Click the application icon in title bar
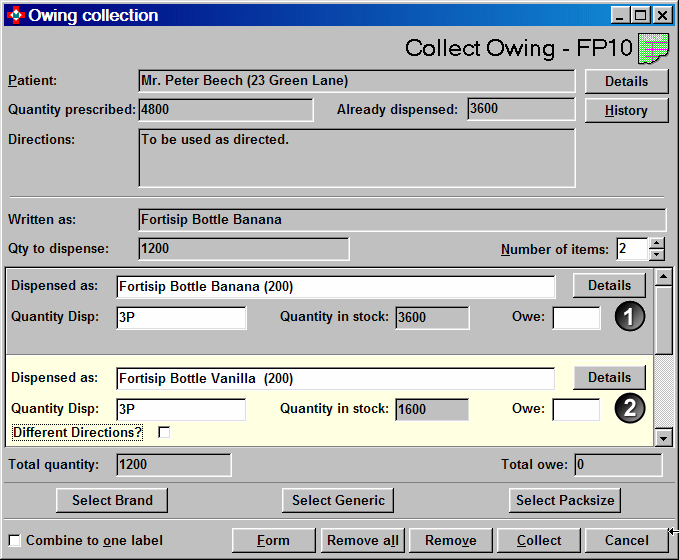Screen dimensions: 679x560 coord(14,15)
